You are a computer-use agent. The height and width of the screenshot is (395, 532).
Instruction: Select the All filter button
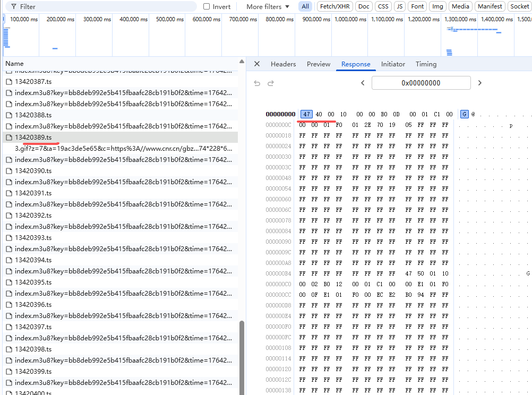tap(305, 6)
